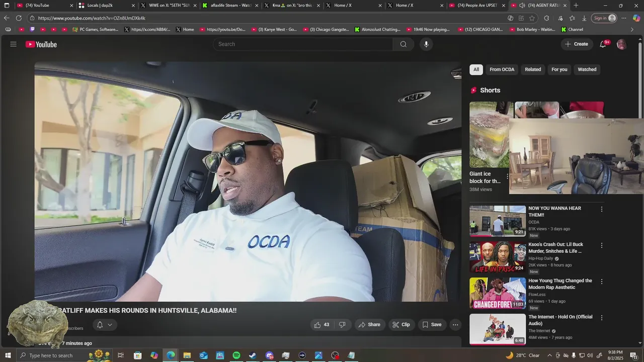The image size is (644, 362).
Task: Open the notification bell dropdown for channel
Action: click(x=105, y=325)
